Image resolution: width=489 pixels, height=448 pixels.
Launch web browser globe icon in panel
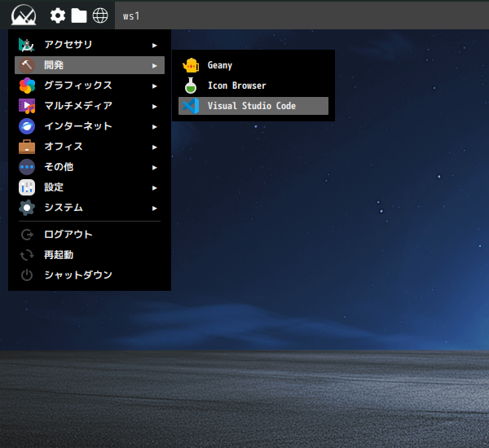100,15
